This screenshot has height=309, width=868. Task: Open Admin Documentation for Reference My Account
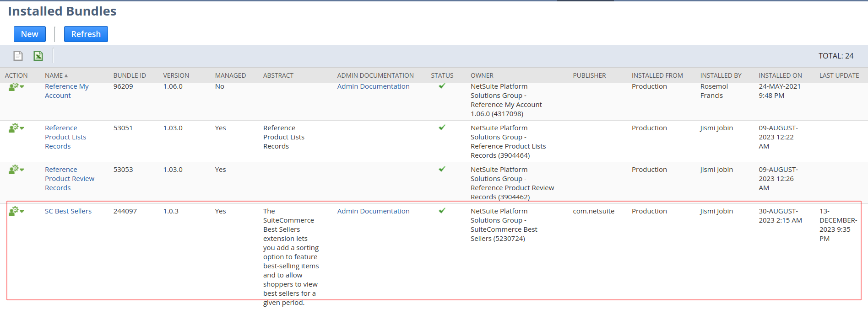point(373,86)
